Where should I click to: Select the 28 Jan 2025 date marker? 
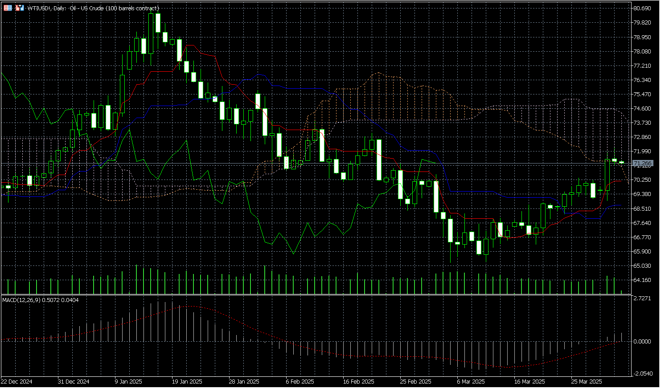[244, 381]
